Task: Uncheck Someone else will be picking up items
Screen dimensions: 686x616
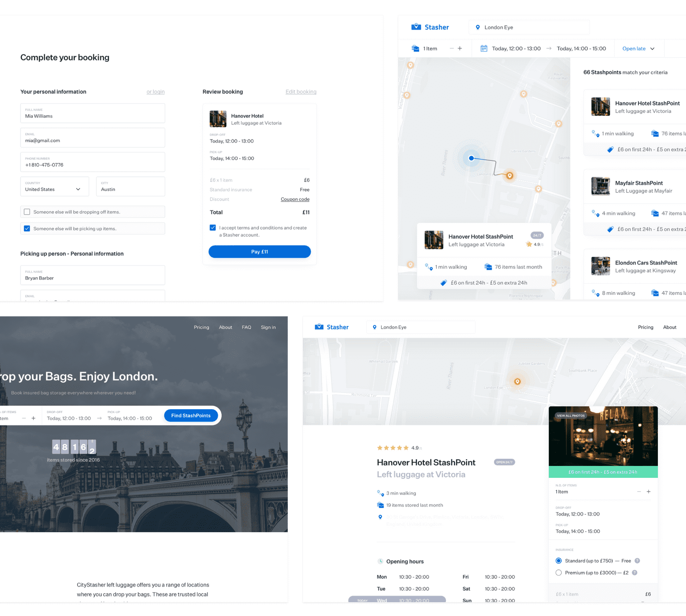Action: [27, 229]
